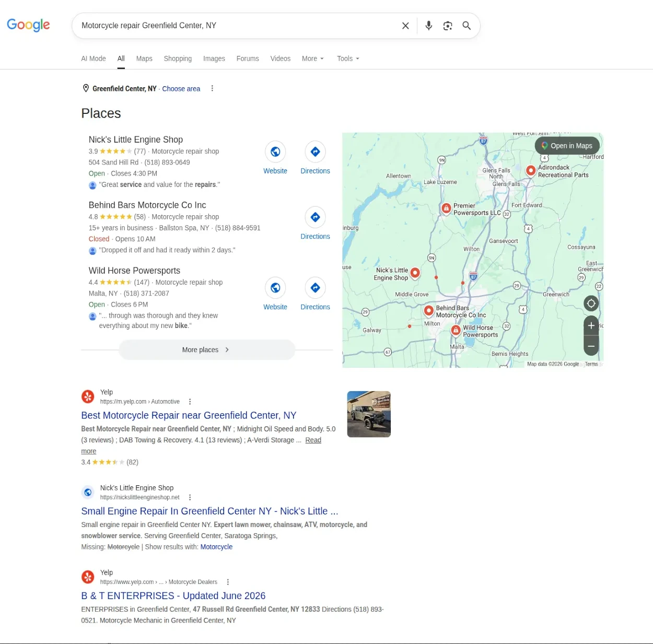The image size is (653, 644).
Task: Click map pin for Wild Horse Powersports
Action: tap(456, 330)
